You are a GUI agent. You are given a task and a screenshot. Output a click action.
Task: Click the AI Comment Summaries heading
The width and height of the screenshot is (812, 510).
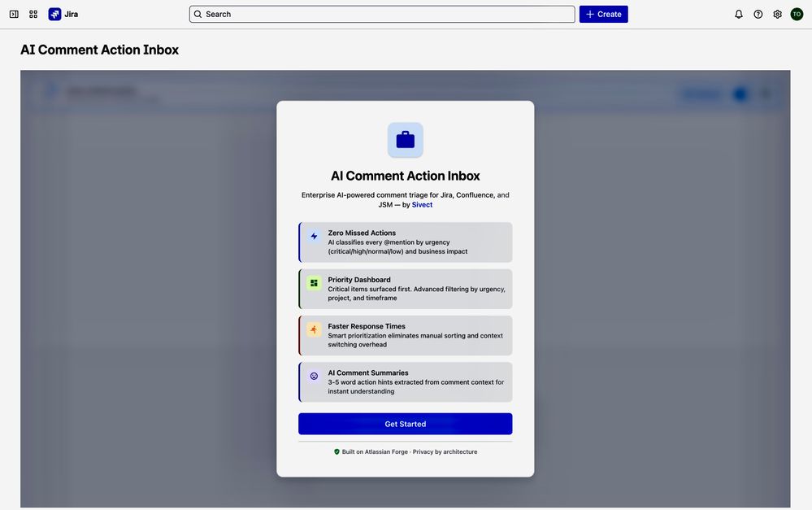tap(367, 373)
